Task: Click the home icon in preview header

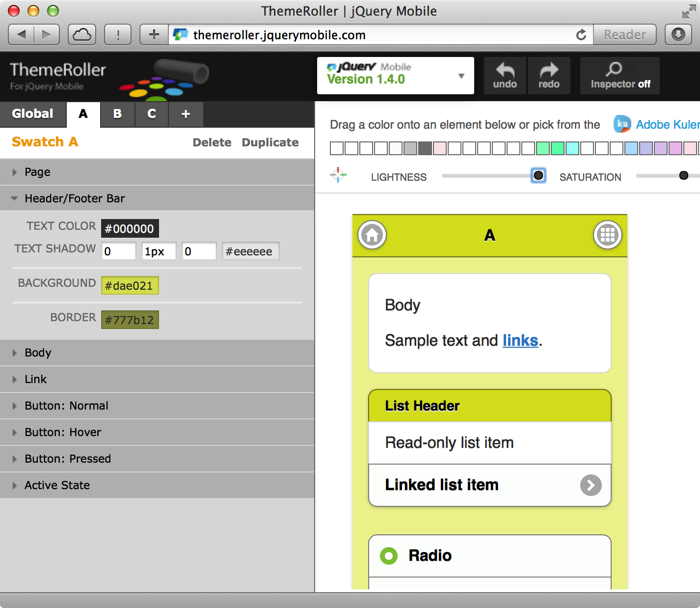Action: click(372, 235)
